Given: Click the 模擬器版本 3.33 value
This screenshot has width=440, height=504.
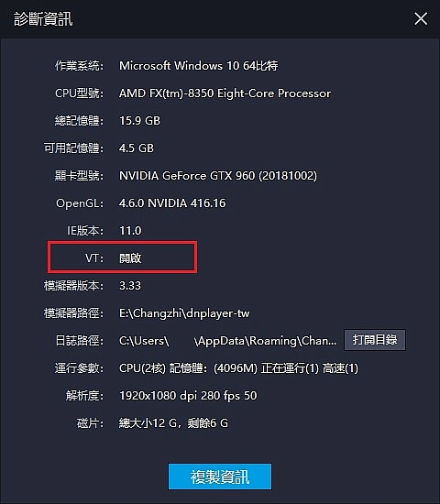Looking at the screenshot, I should [x=130, y=285].
